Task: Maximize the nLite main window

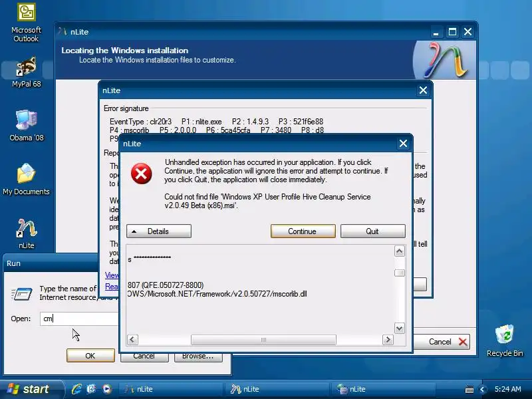Action: [452, 32]
